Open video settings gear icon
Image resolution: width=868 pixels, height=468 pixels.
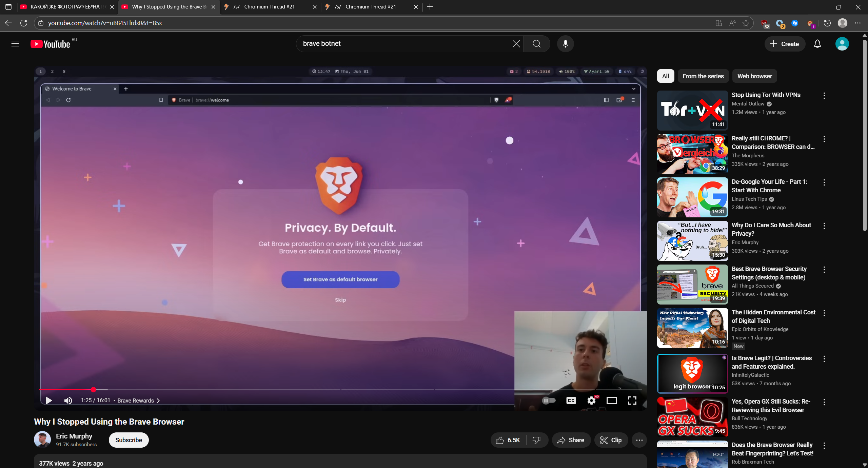coord(591,401)
